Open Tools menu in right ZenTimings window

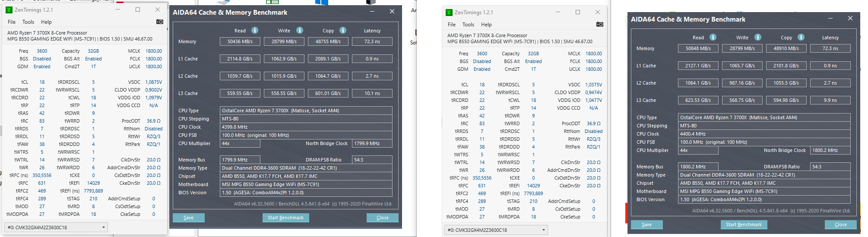(x=468, y=25)
